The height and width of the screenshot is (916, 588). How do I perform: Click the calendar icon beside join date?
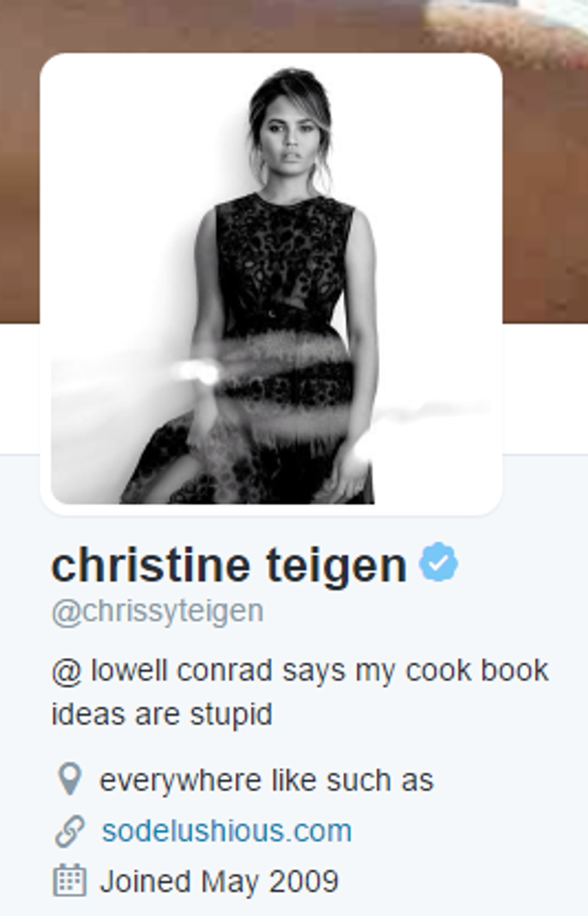coord(70,881)
